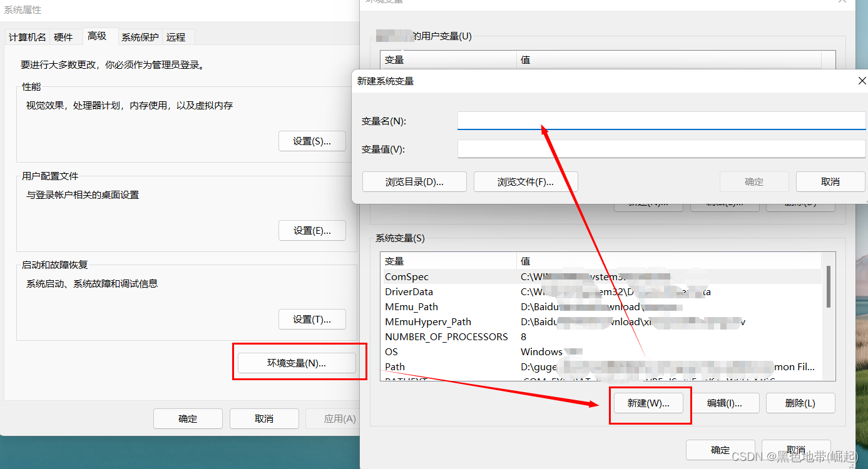Close the 新建系统变量 dialog
The height and width of the screenshot is (469, 868).
pos(862,81)
